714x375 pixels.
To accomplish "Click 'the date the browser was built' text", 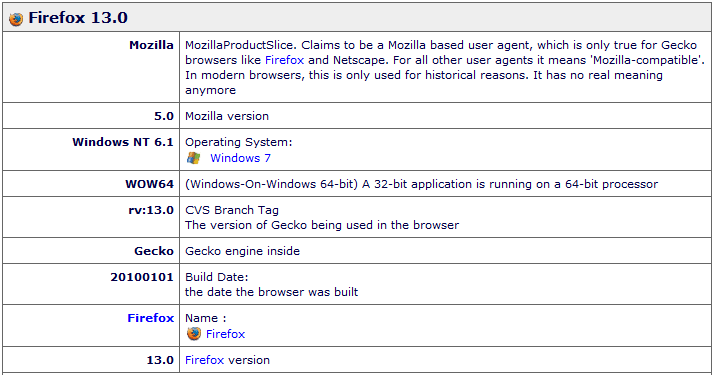I will tap(271, 292).
